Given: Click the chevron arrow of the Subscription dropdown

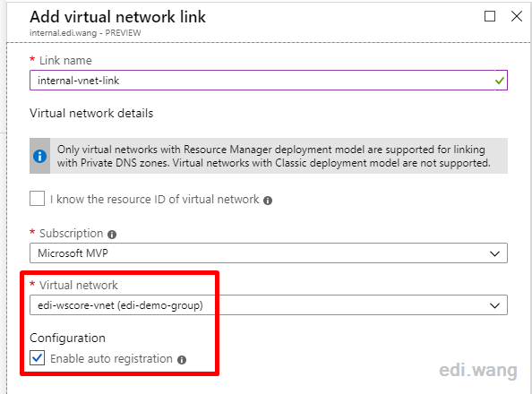Looking at the screenshot, I should click(x=494, y=253).
